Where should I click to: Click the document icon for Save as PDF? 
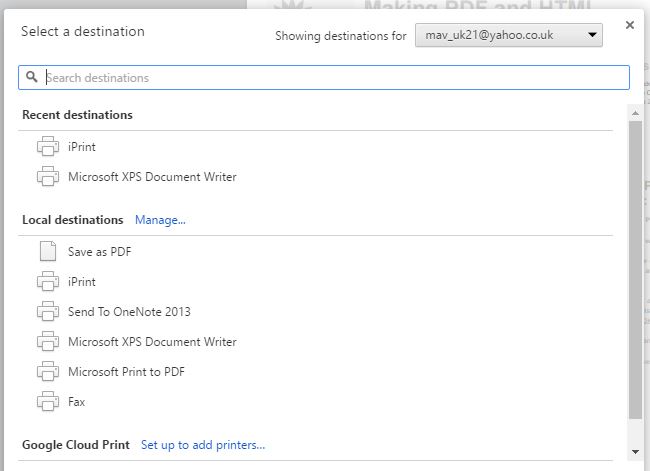(x=48, y=251)
